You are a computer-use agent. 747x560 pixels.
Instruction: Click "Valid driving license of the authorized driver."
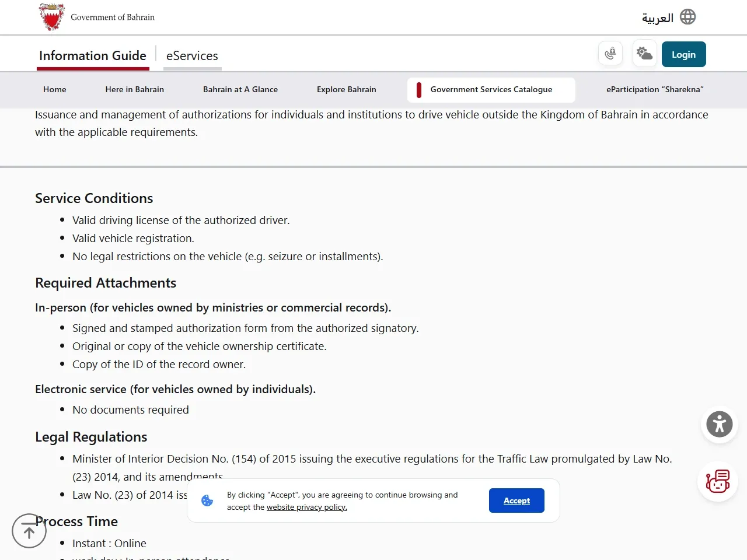pos(181,220)
